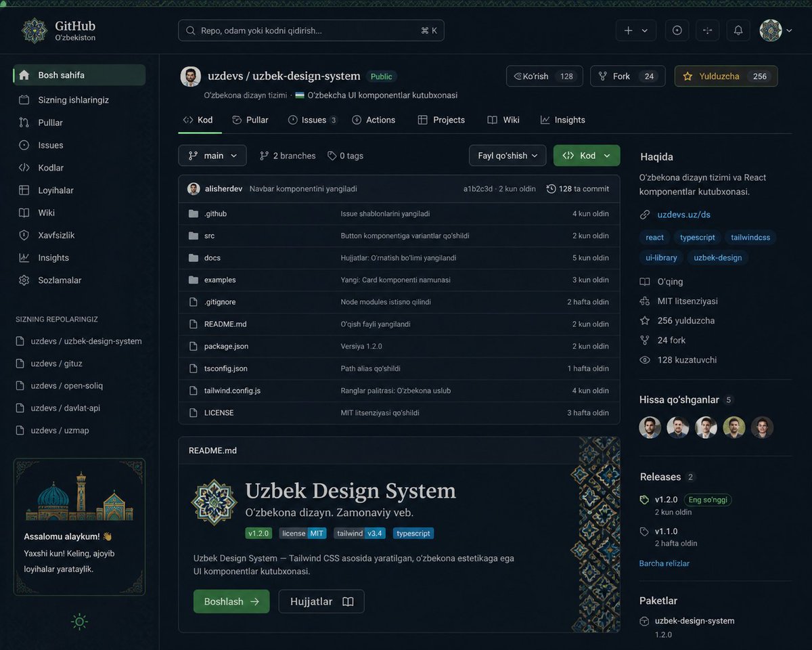Open uzdevs / gituz repository

(x=49, y=364)
